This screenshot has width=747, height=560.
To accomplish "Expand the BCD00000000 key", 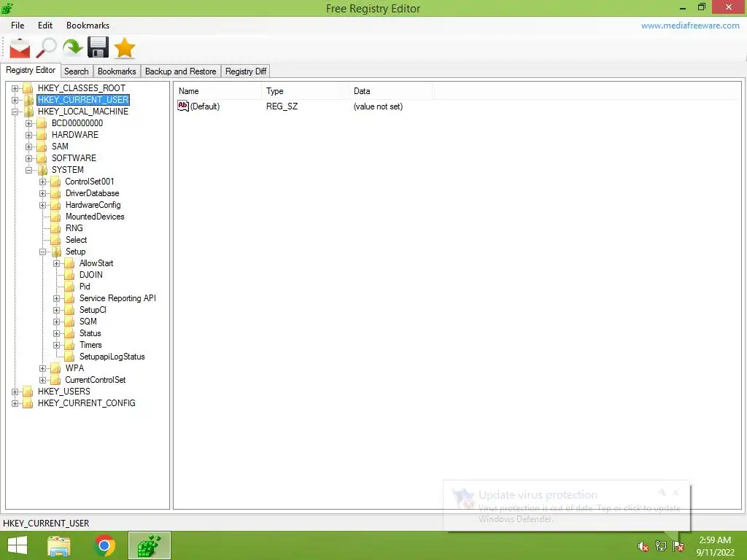I will tap(28, 123).
